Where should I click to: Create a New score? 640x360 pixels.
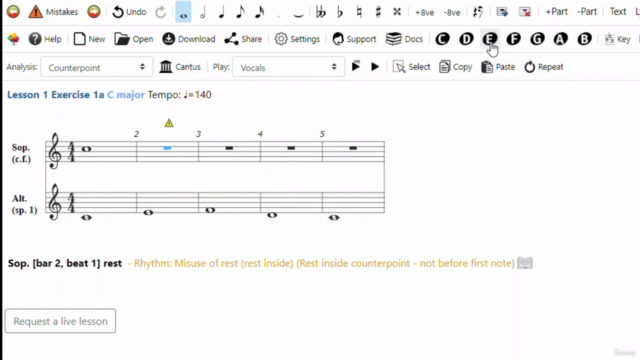pyautogui.click(x=89, y=39)
